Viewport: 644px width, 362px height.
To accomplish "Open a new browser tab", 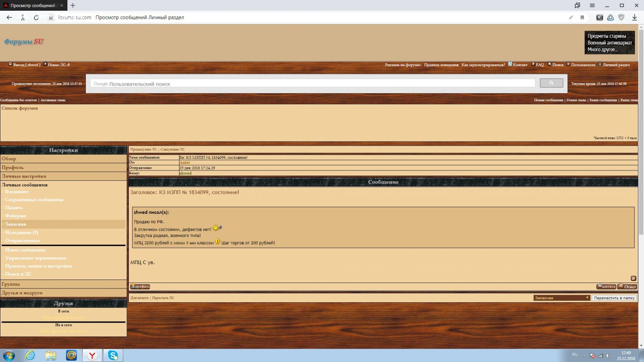I will tap(73, 6).
